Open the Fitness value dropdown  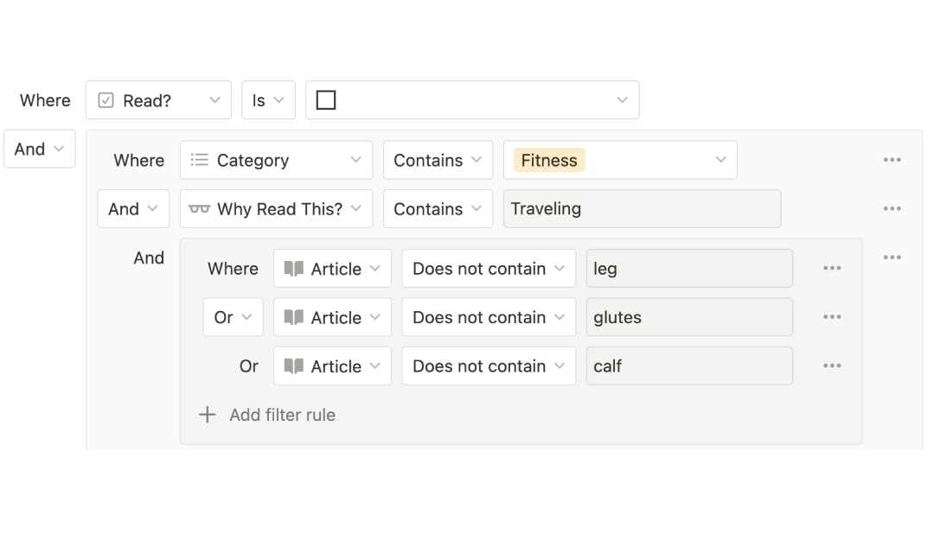[620, 160]
